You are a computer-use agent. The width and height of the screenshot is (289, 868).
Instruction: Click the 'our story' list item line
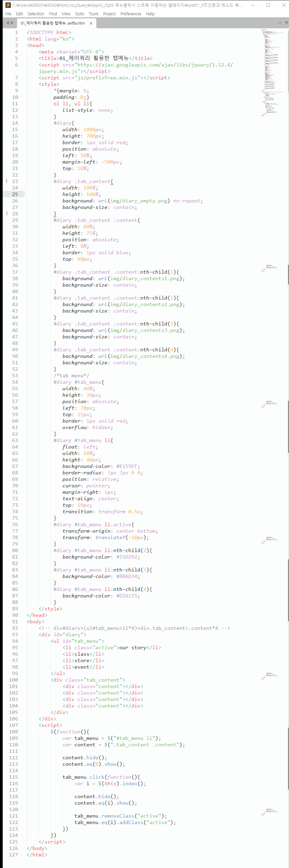tap(112, 648)
